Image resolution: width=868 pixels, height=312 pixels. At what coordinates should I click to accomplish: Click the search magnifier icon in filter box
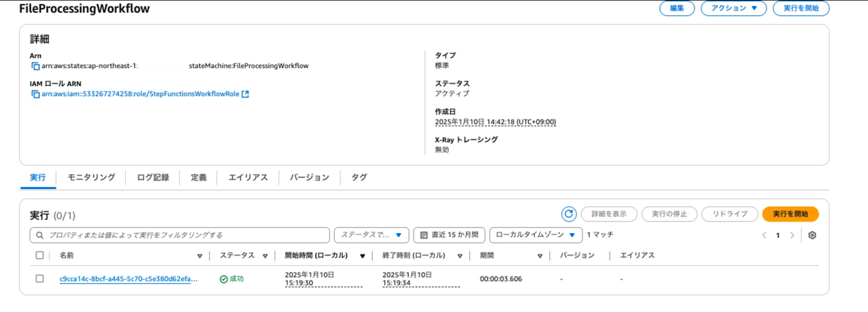click(x=39, y=235)
